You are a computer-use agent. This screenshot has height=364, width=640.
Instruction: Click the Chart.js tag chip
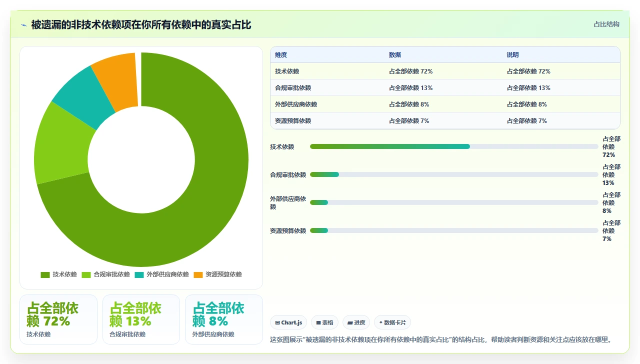click(289, 322)
